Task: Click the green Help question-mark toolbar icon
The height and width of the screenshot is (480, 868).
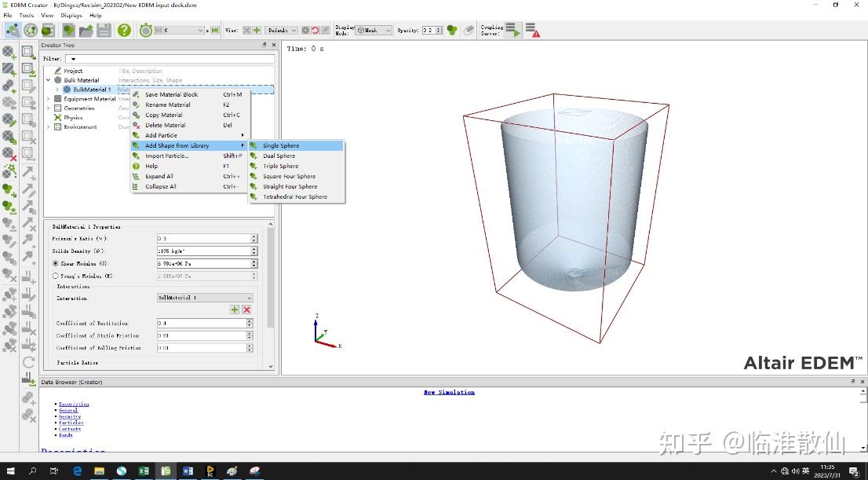Action: 124,30
